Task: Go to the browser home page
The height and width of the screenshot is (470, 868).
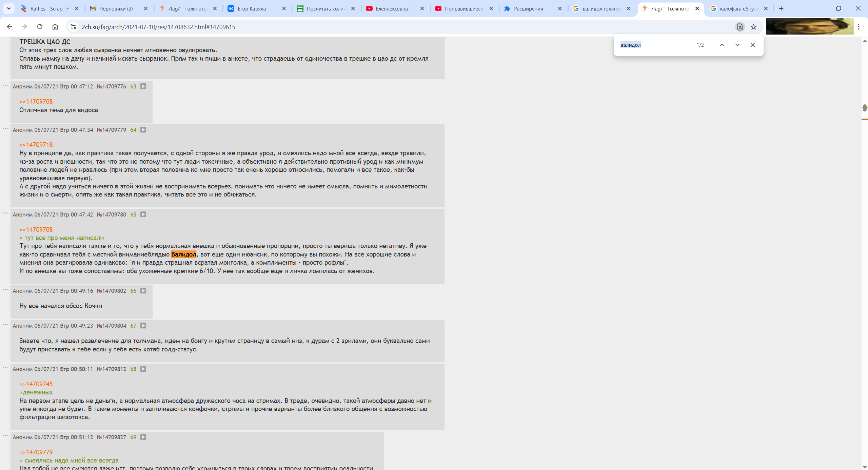Action: click(55, 27)
